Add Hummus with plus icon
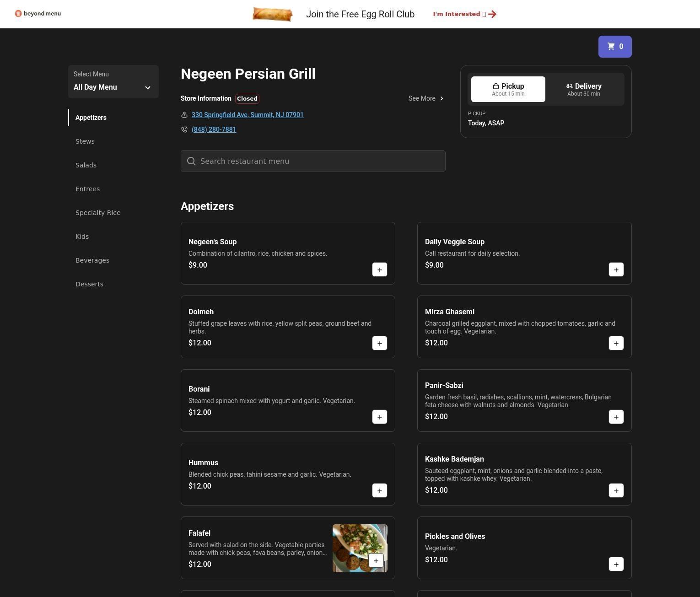This screenshot has height=597, width=700. coord(379,491)
